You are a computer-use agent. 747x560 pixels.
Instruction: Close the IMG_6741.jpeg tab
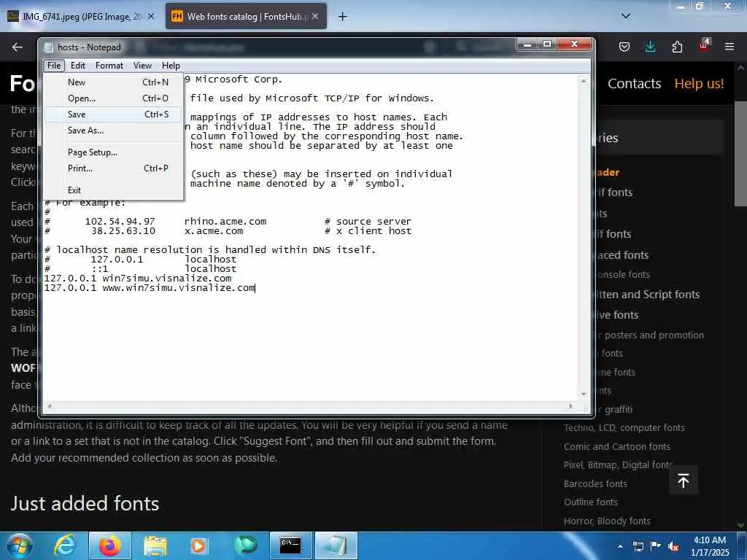[151, 16]
